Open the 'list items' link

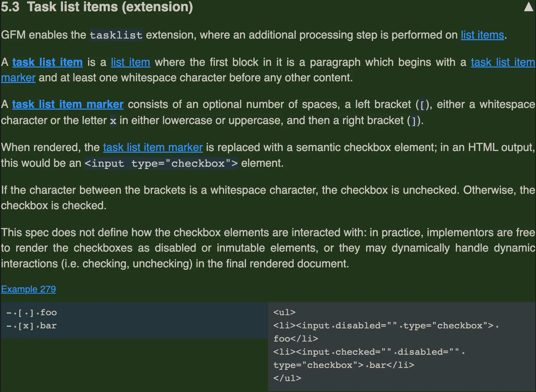pos(482,35)
